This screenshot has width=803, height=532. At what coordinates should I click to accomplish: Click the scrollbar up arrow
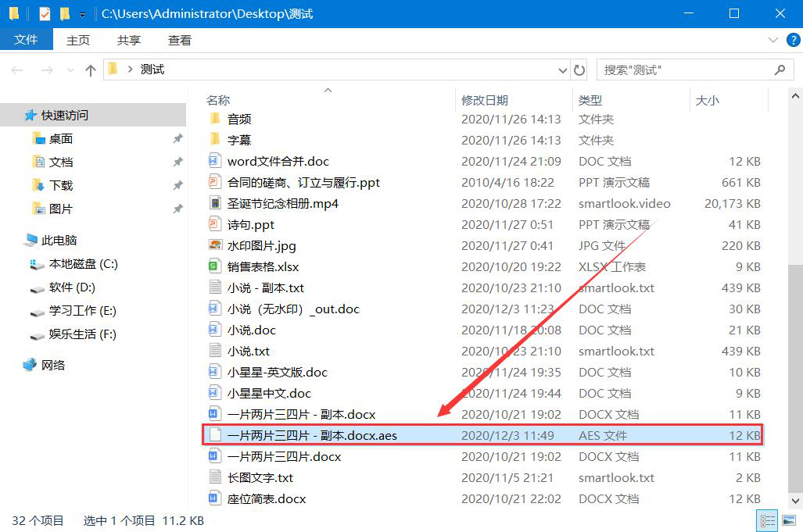click(x=795, y=96)
